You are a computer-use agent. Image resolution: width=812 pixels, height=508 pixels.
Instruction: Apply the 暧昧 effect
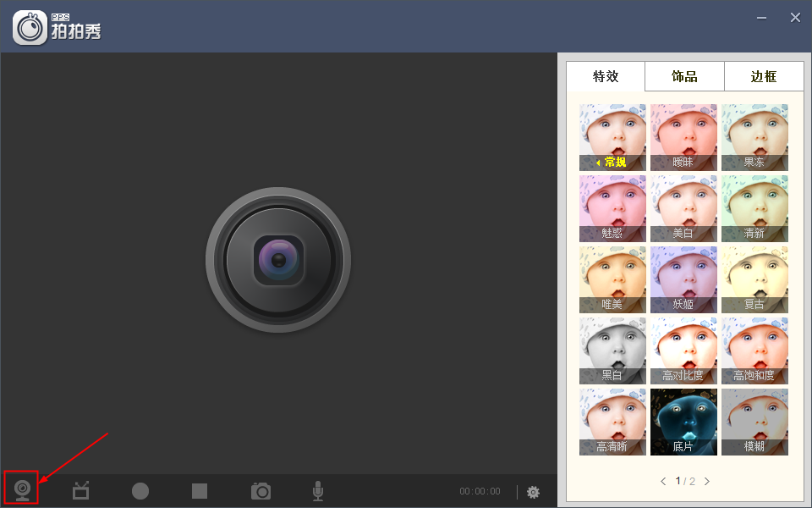pos(683,137)
